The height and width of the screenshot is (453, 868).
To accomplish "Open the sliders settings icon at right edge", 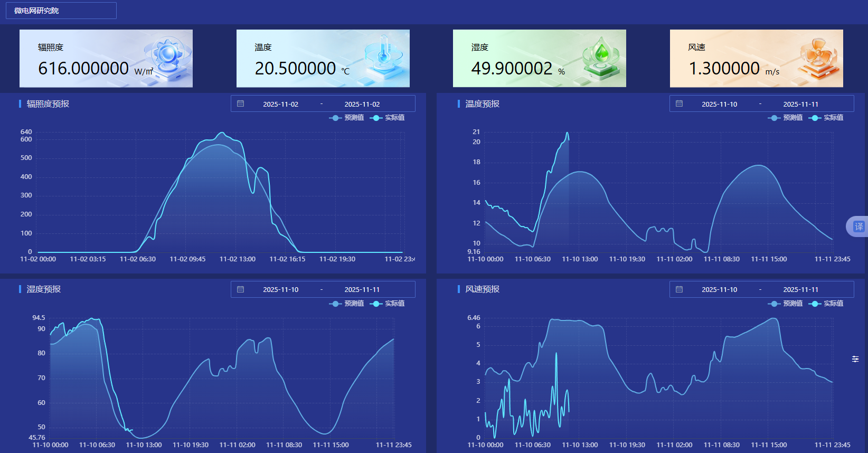I will (x=855, y=359).
